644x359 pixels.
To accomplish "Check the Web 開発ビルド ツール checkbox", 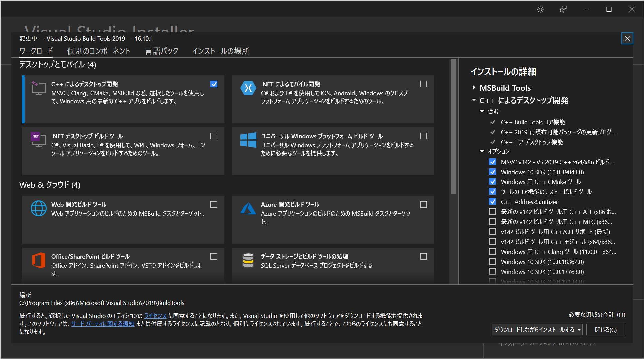I will (x=214, y=204).
